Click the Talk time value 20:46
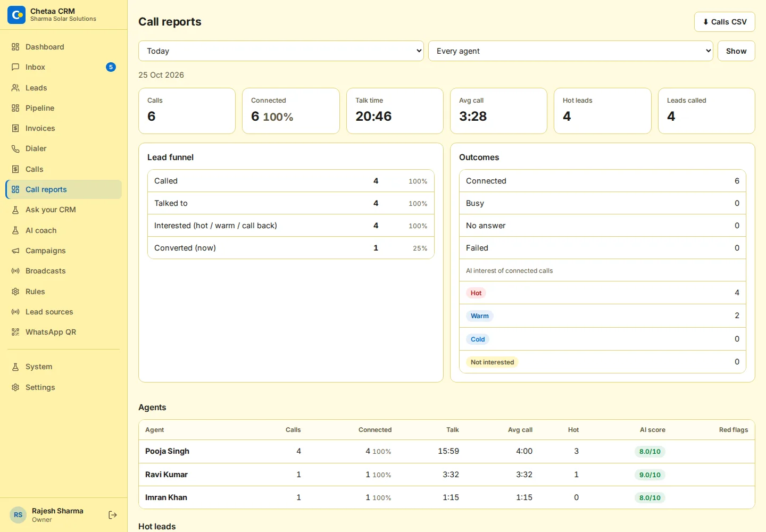 373,117
